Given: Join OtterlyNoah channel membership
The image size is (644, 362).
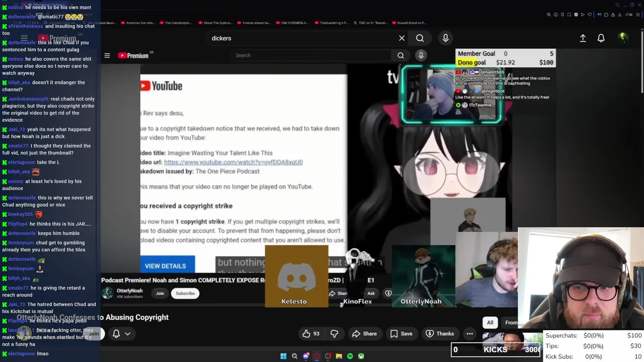Looking at the screenshot, I should point(159,293).
